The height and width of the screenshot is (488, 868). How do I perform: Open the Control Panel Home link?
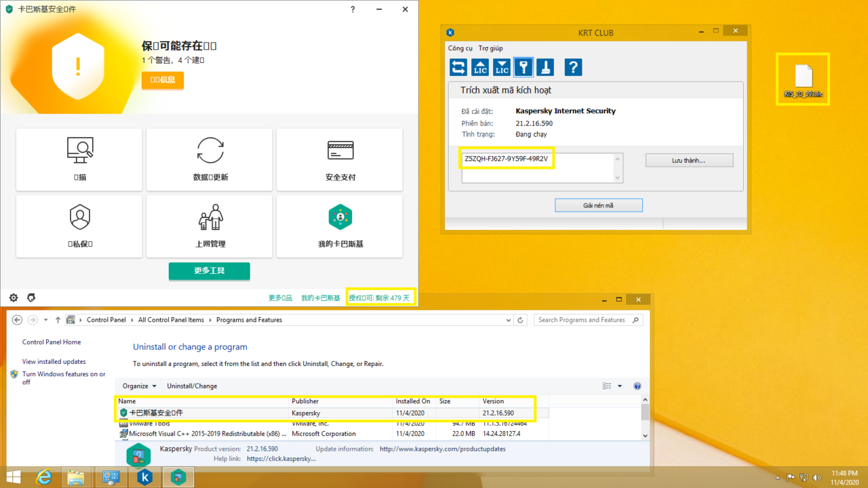52,342
